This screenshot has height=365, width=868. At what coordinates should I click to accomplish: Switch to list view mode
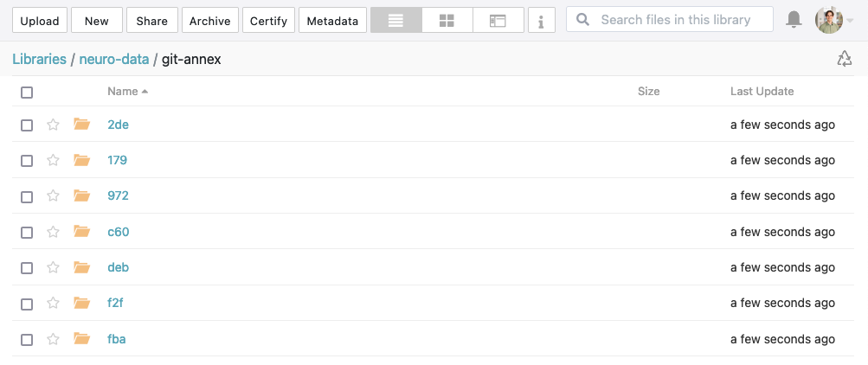(x=395, y=21)
